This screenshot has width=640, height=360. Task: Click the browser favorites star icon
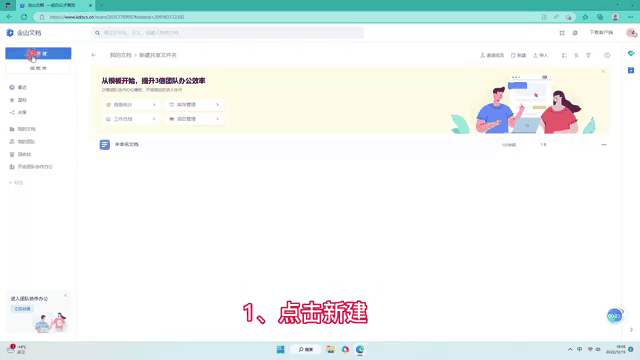point(585,17)
